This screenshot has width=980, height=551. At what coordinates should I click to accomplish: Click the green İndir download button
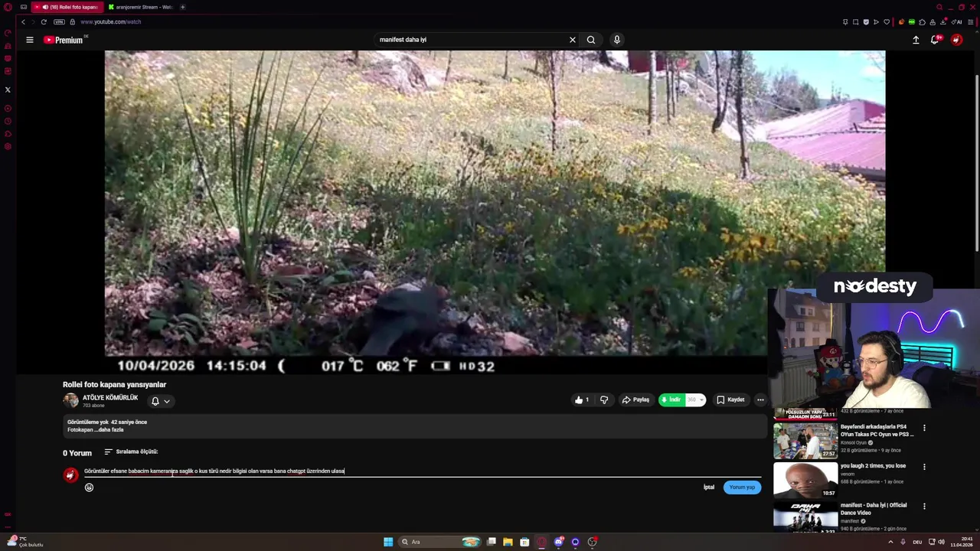671,399
